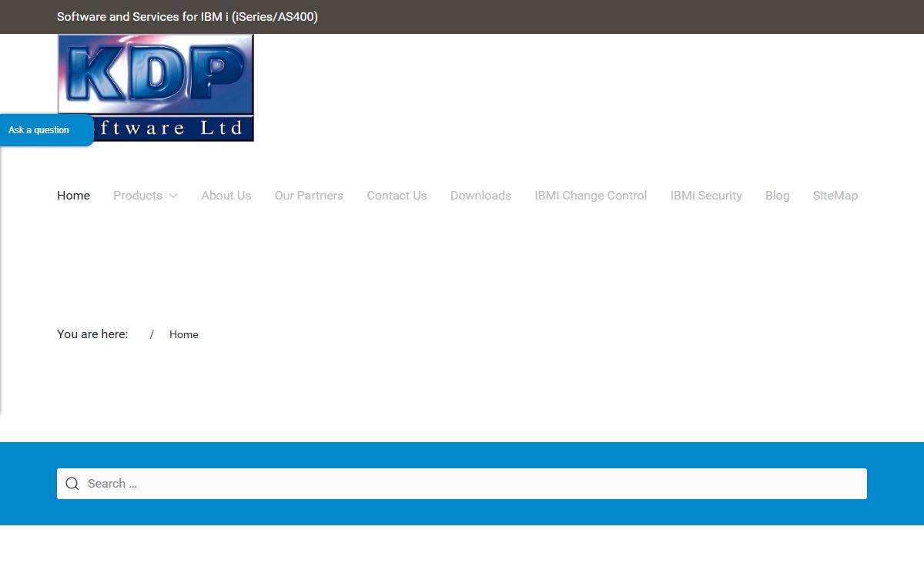Click the 'Software and Services for IBM i' header text
924x570 pixels.
(x=187, y=16)
